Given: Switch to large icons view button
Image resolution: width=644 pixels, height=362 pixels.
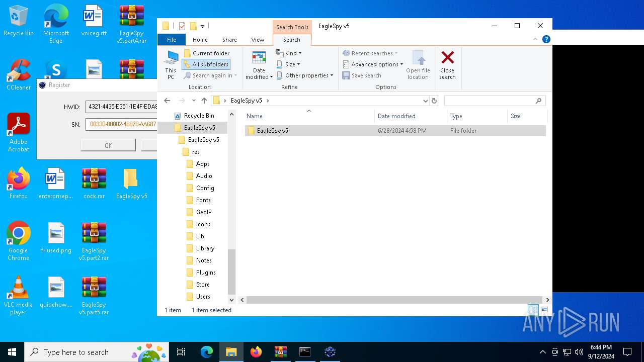Looking at the screenshot, I should (544, 310).
